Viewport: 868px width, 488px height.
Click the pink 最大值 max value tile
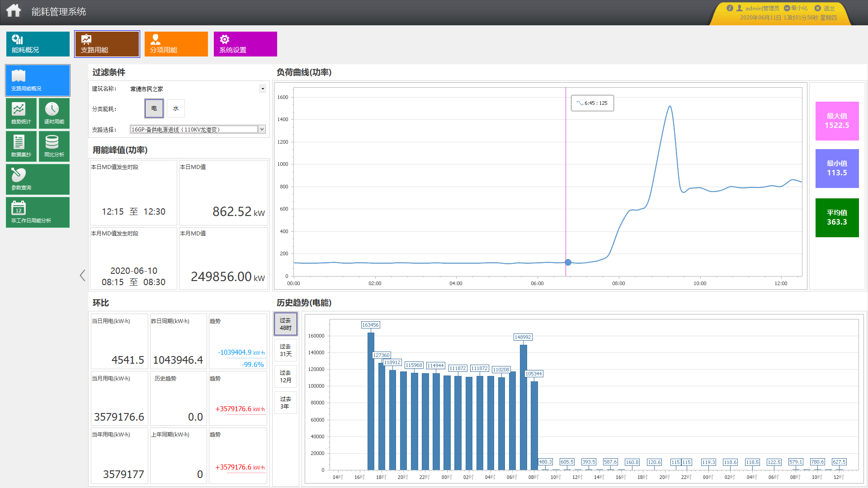click(x=837, y=121)
